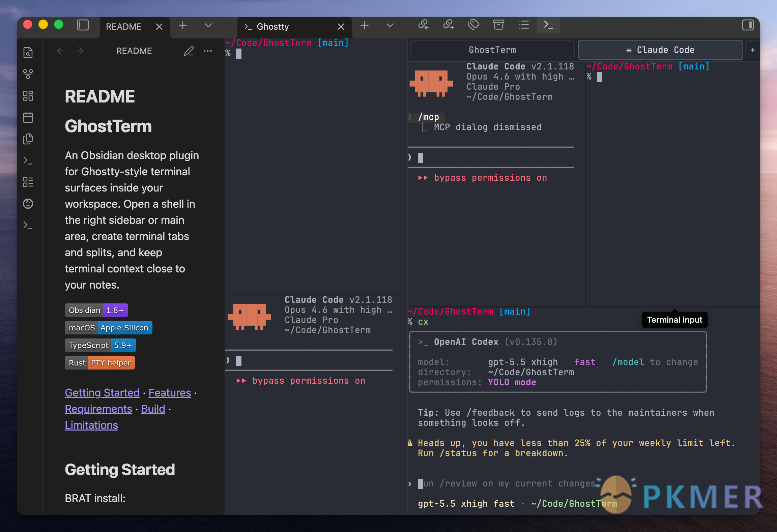
Task: Click the TypeScript 5.9+ badge
Action: coord(100,345)
